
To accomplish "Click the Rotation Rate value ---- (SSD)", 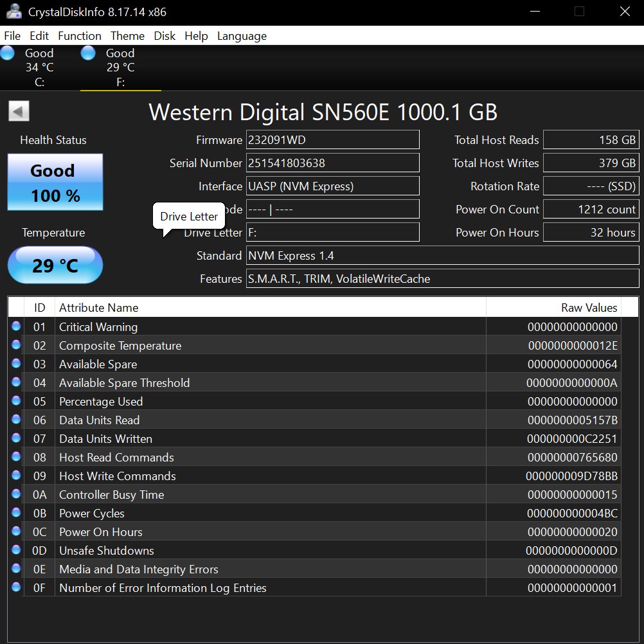I will tap(591, 186).
